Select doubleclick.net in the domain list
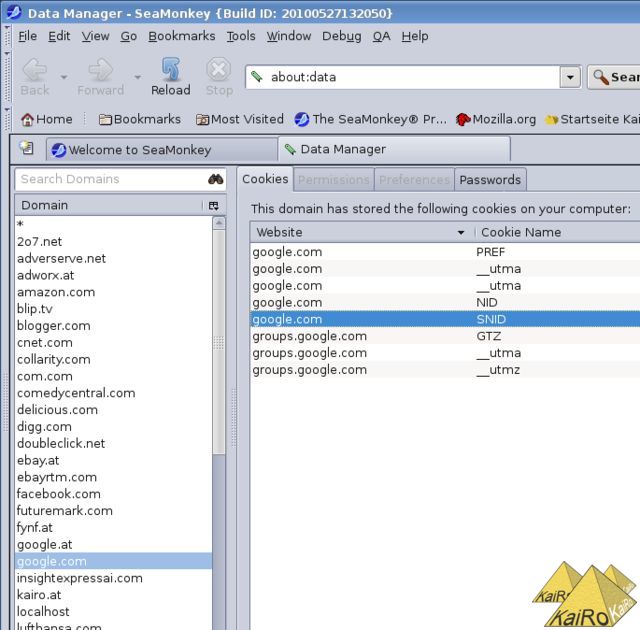This screenshot has width=640, height=630. [x=113, y=444]
